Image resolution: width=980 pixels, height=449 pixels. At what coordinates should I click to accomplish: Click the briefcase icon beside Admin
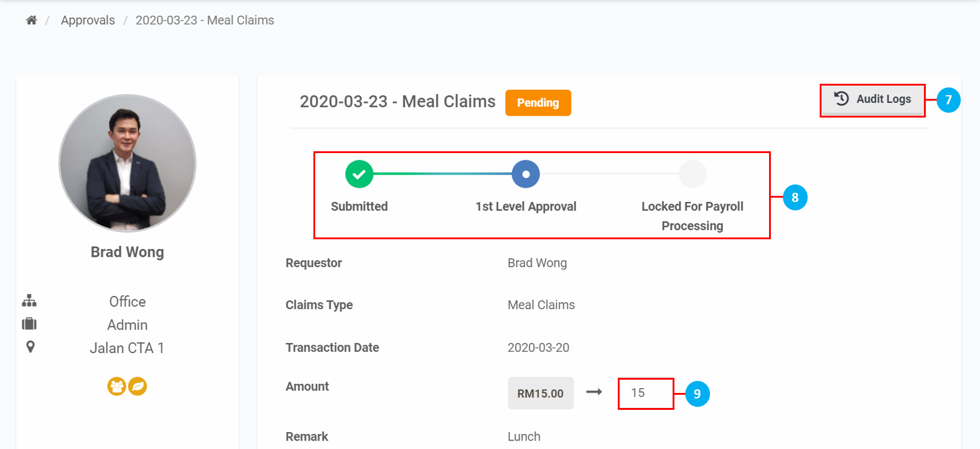coord(29,324)
